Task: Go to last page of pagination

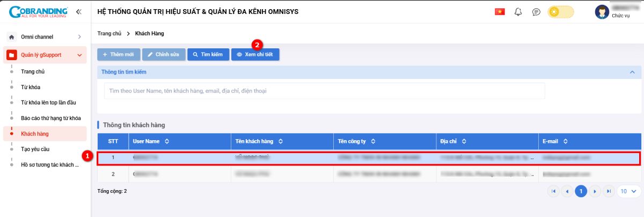Action: pyautogui.click(x=608, y=191)
